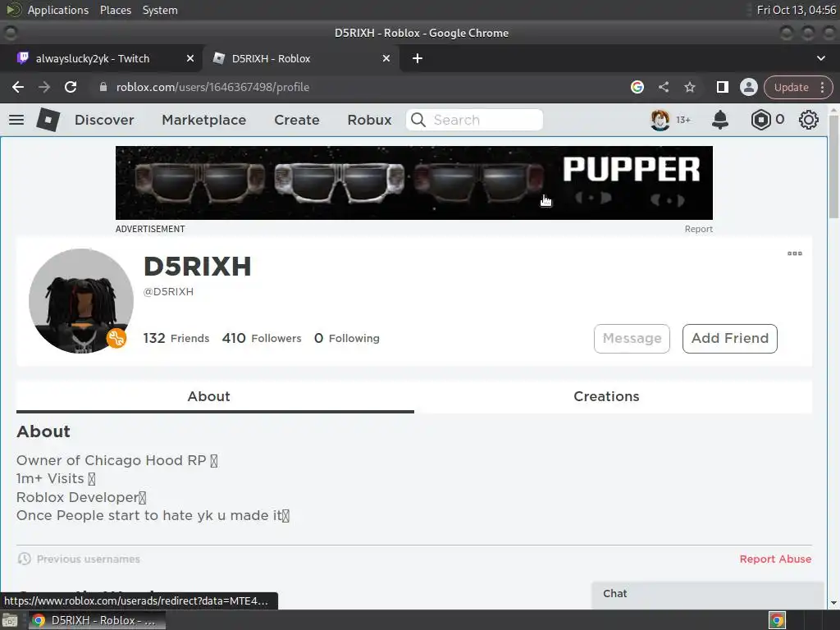Open the Discover nav item
The image size is (840, 630).
(x=104, y=120)
